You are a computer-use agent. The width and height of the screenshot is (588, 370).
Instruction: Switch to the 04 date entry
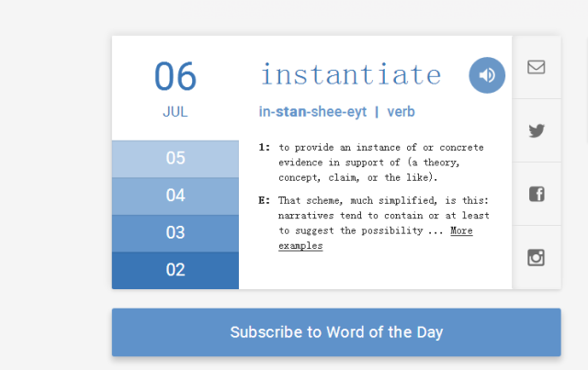click(175, 196)
